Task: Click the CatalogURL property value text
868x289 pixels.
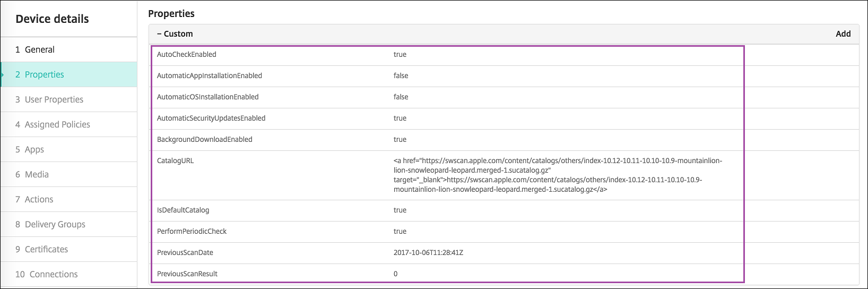Action: [x=557, y=175]
